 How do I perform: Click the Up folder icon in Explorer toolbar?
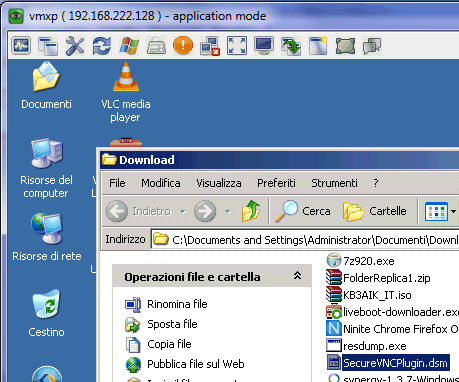tap(251, 211)
